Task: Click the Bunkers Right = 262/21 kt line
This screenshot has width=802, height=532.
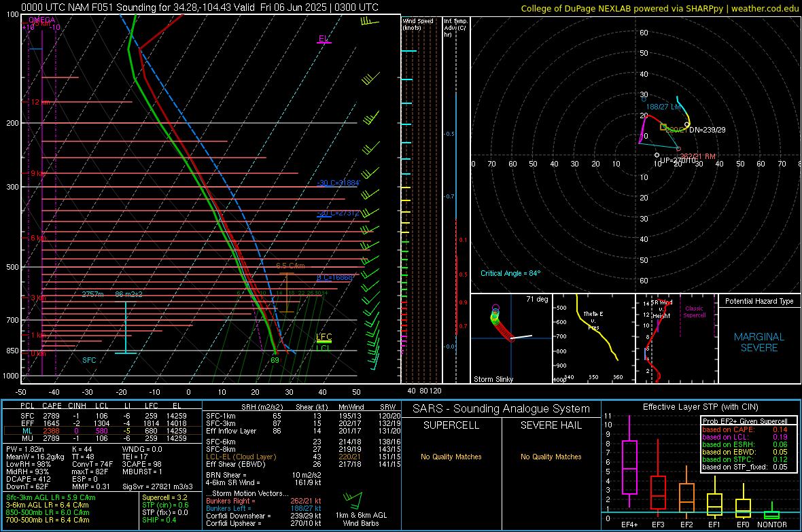Action: click(x=264, y=501)
